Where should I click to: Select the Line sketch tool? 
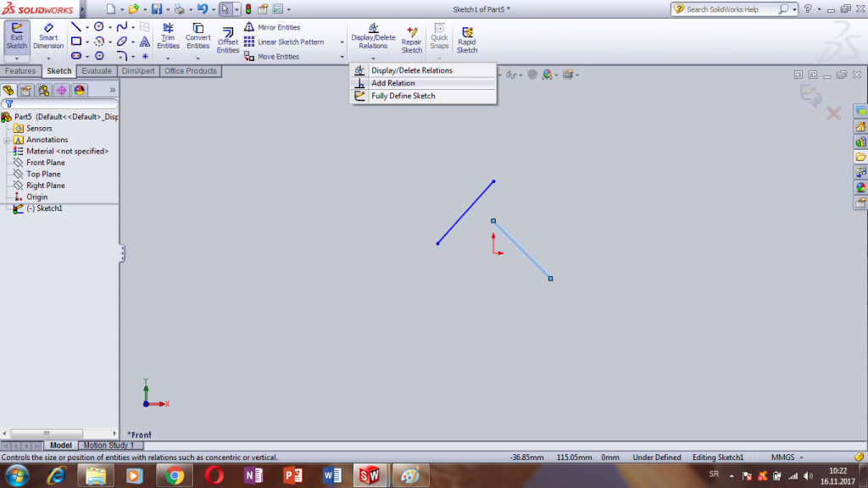point(76,26)
